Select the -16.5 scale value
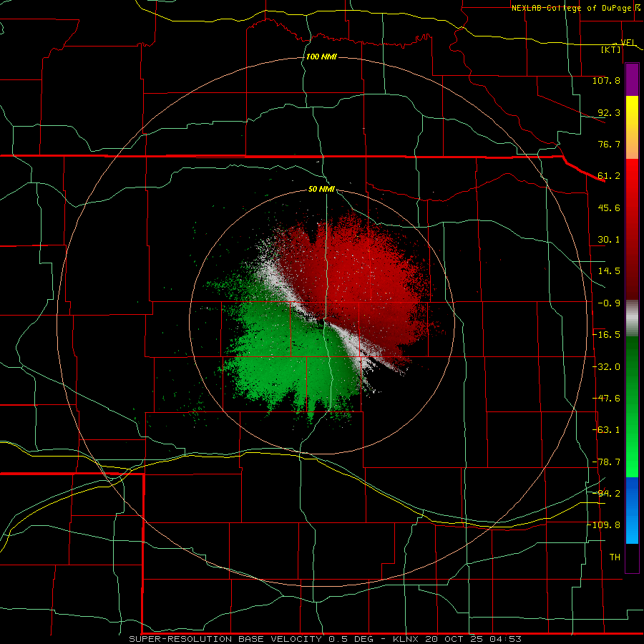This screenshot has width=644, height=644. 606,335
